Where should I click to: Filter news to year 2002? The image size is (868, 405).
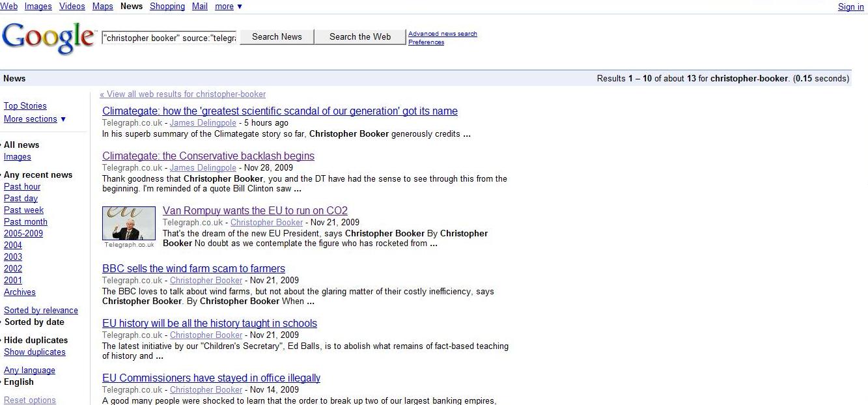click(13, 269)
